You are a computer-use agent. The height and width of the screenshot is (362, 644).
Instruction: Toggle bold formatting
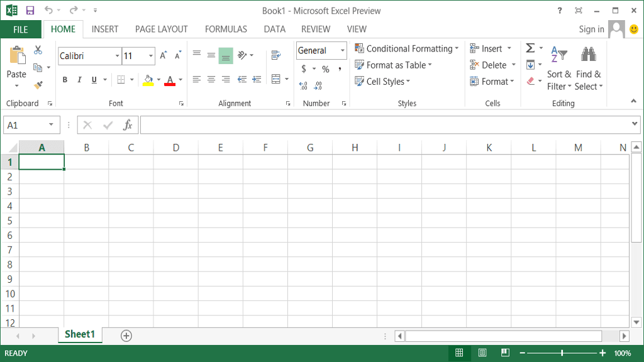coord(64,79)
